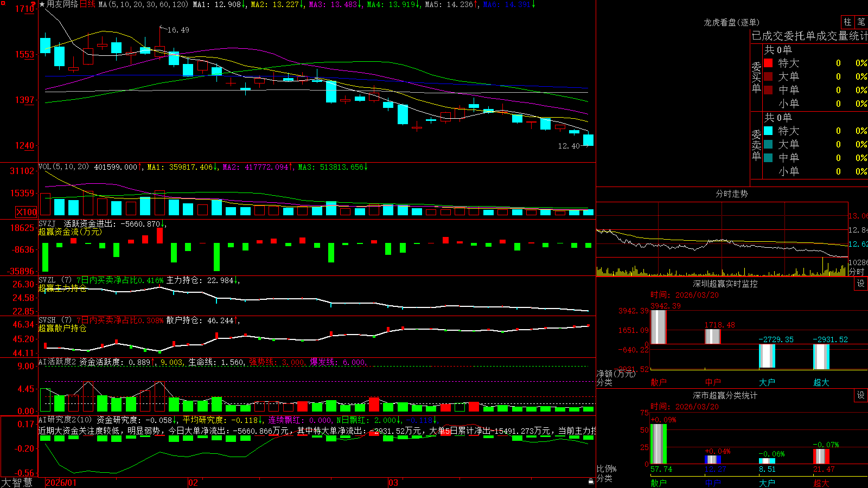Click the 2026/01 date marker on timeline
This screenshot has width=868, height=488.
61,483
